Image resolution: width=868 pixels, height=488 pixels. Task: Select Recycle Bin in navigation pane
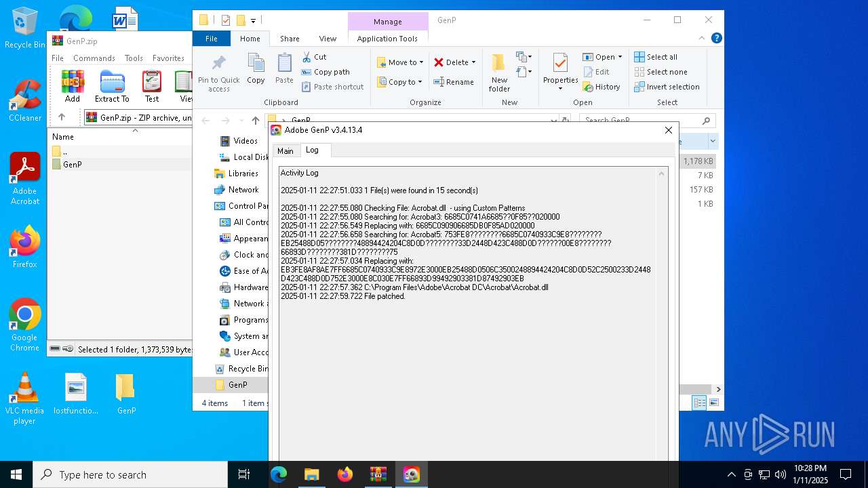coord(241,369)
